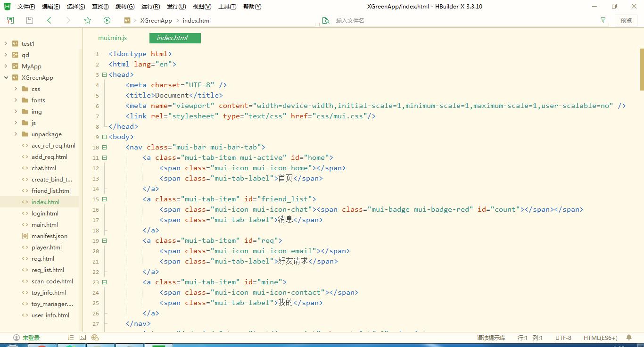644x347 pixels.
Task: Open the 查找(I) menu
Action: pos(100,7)
